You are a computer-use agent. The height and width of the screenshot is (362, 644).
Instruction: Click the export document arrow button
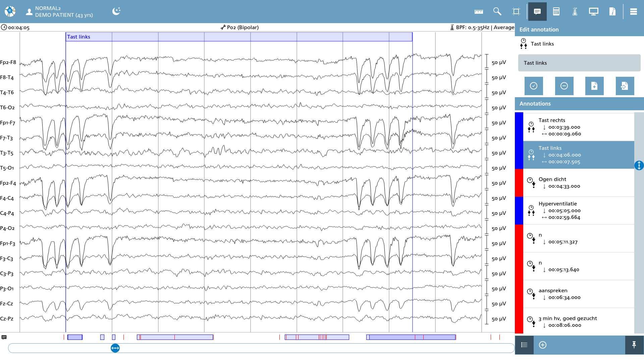pos(625,86)
